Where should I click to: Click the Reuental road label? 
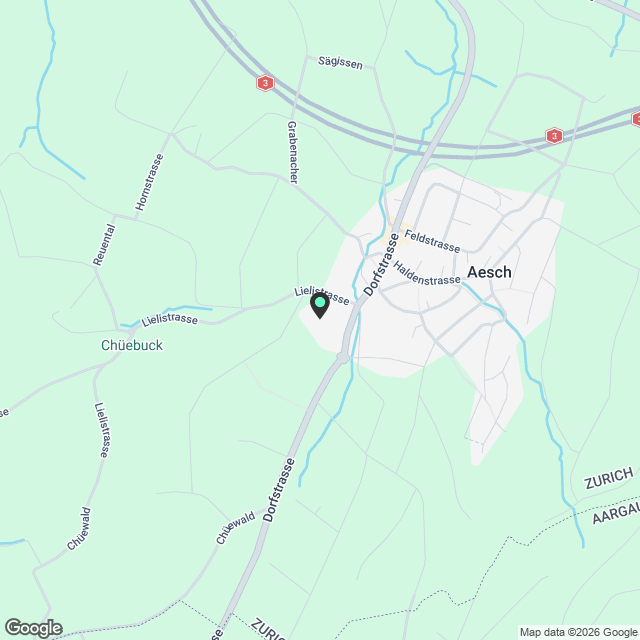(x=104, y=245)
